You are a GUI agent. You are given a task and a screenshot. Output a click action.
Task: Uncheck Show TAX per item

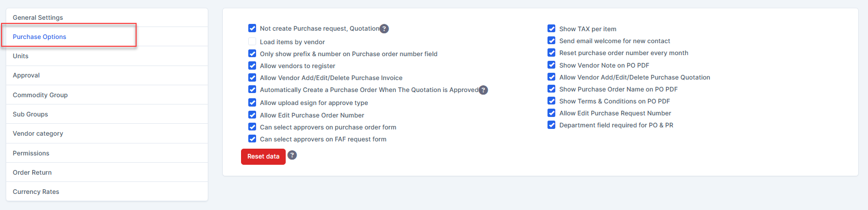tap(552, 29)
